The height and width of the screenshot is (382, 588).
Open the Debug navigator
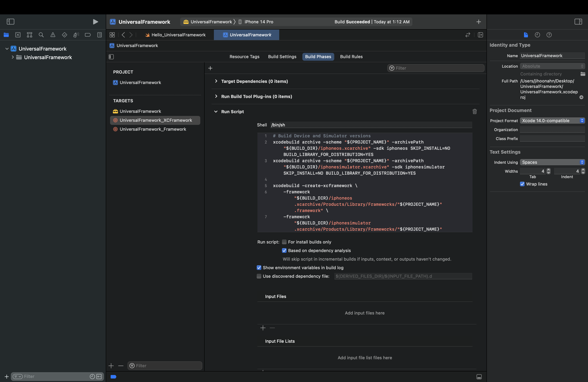[x=76, y=35]
